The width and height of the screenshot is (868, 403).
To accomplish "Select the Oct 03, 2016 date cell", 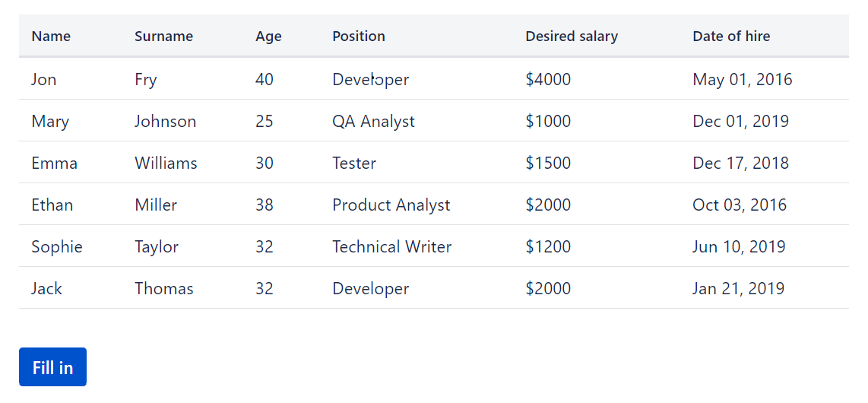I will (740, 205).
